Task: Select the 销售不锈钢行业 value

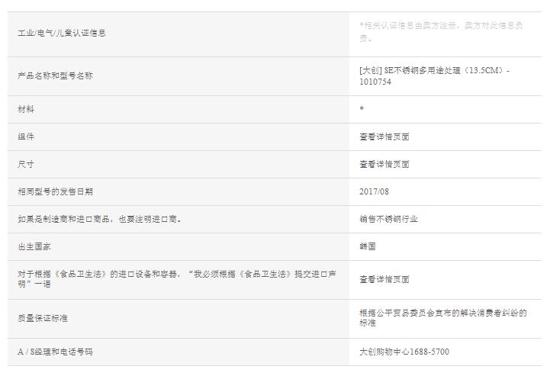Action: 389,219
